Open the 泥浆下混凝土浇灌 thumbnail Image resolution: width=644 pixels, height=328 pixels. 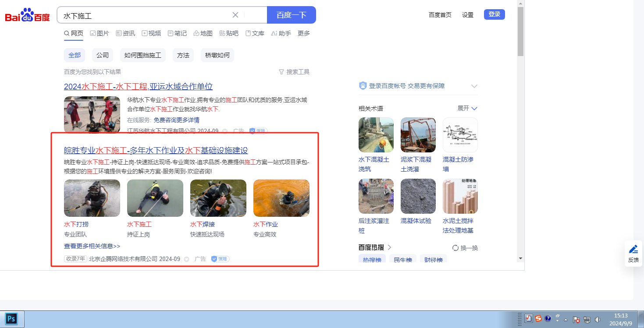pyautogui.click(x=418, y=135)
